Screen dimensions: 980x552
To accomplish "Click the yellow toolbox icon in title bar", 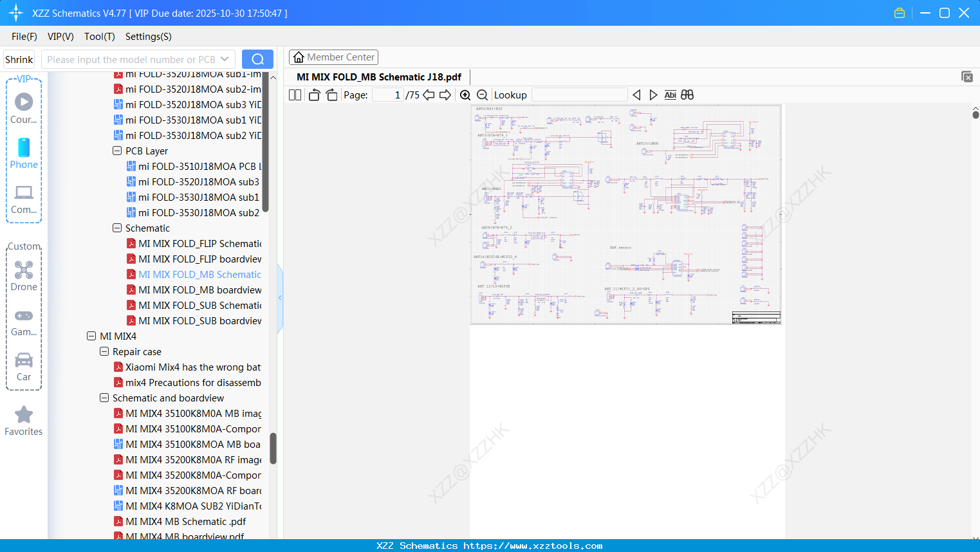I will [900, 13].
